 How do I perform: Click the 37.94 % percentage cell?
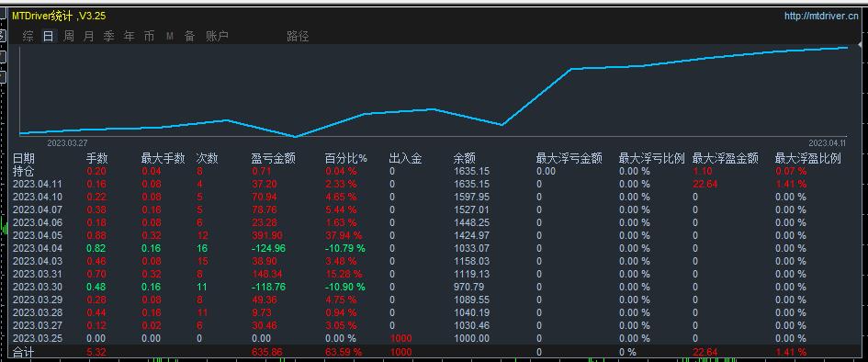tap(344, 235)
